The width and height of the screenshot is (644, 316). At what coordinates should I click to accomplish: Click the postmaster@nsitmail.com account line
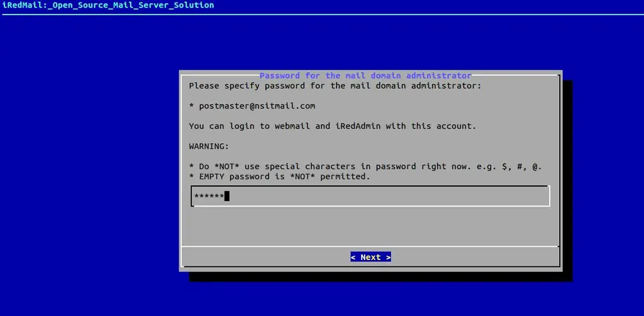point(252,106)
